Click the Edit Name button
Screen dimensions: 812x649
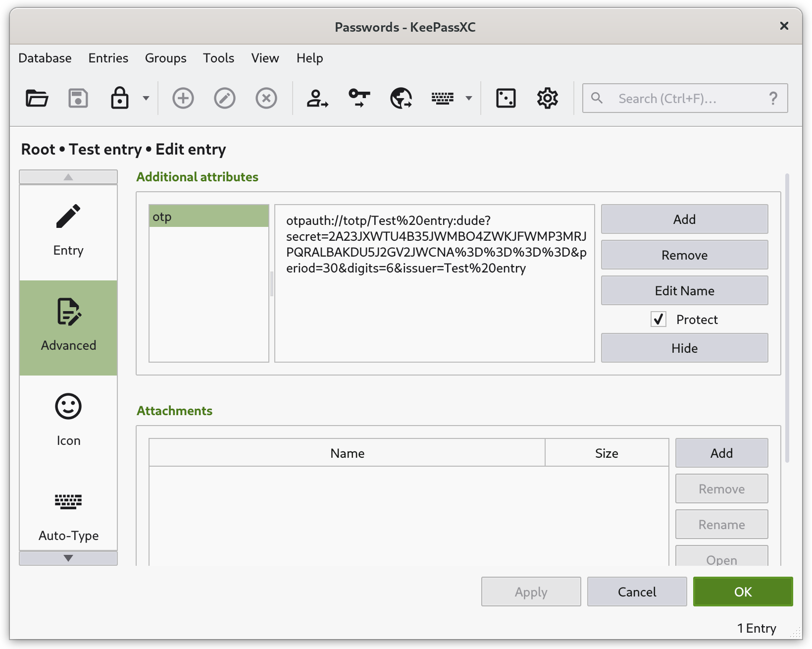684,291
